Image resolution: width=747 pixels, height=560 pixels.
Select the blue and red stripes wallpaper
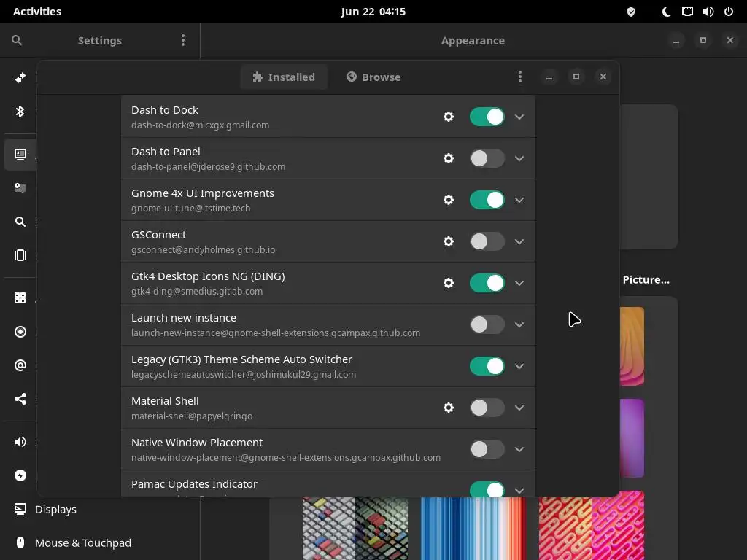click(473, 528)
